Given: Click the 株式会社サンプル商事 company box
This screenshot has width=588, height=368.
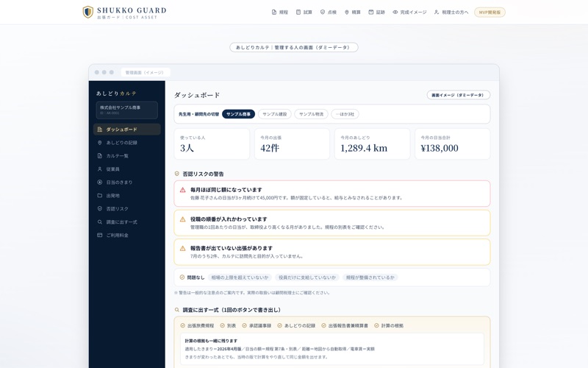Looking at the screenshot, I should point(126,110).
